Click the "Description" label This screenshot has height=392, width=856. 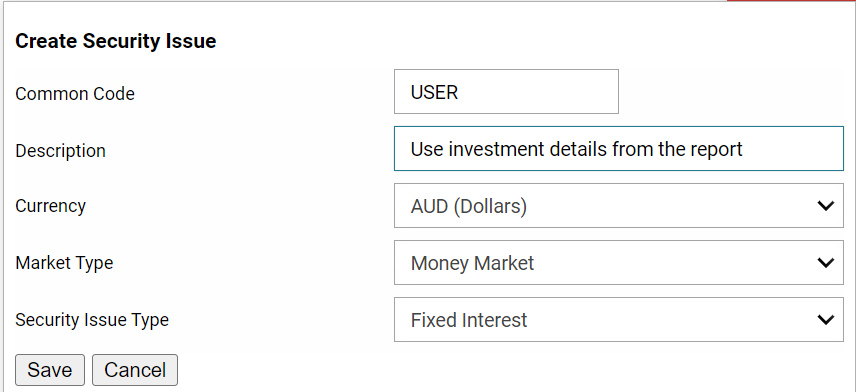60,151
